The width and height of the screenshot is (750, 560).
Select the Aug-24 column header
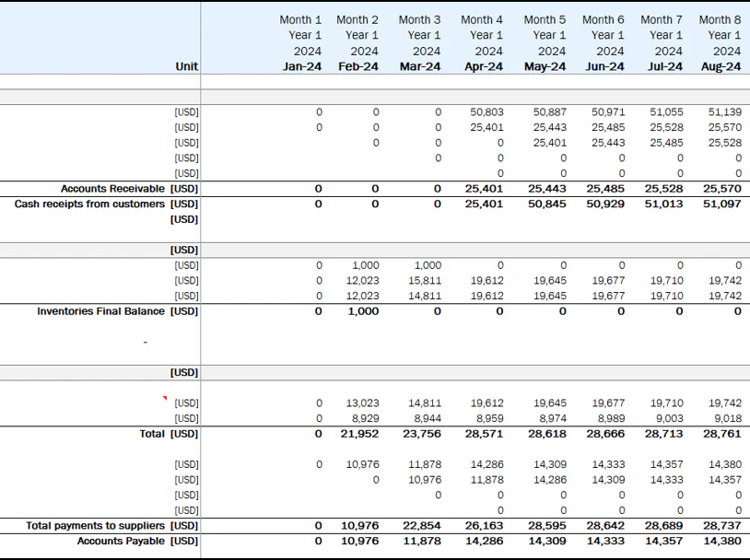tap(721, 67)
